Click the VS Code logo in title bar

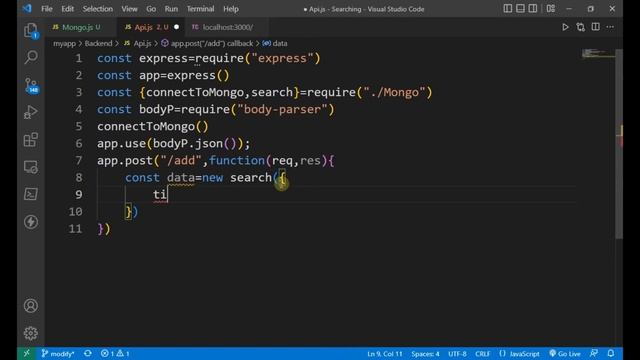pos(27,9)
